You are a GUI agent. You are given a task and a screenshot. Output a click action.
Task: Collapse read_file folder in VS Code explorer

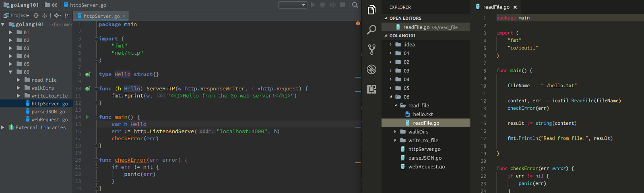click(x=395, y=105)
